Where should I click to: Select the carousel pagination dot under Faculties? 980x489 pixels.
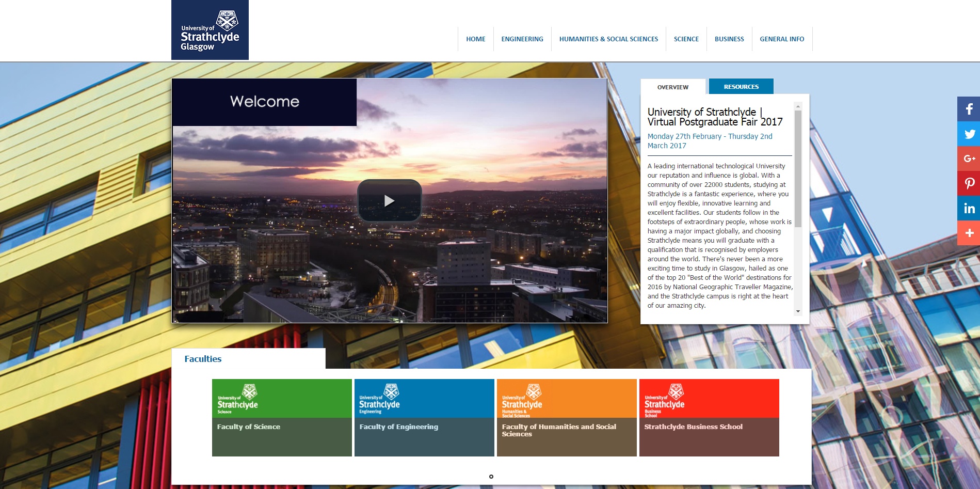point(491,477)
